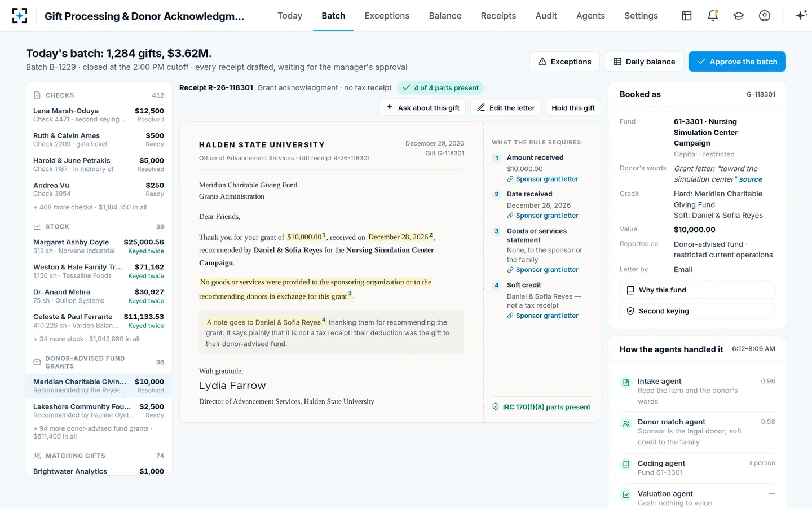812x508 pixels.
Task: Click the Exceptions button beside Daily balance
Action: (x=565, y=62)
